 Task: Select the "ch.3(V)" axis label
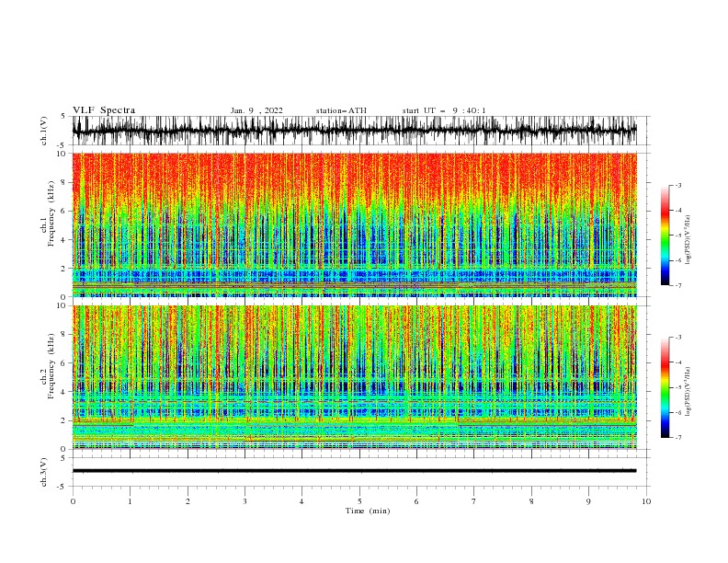(x=44, y=472)
